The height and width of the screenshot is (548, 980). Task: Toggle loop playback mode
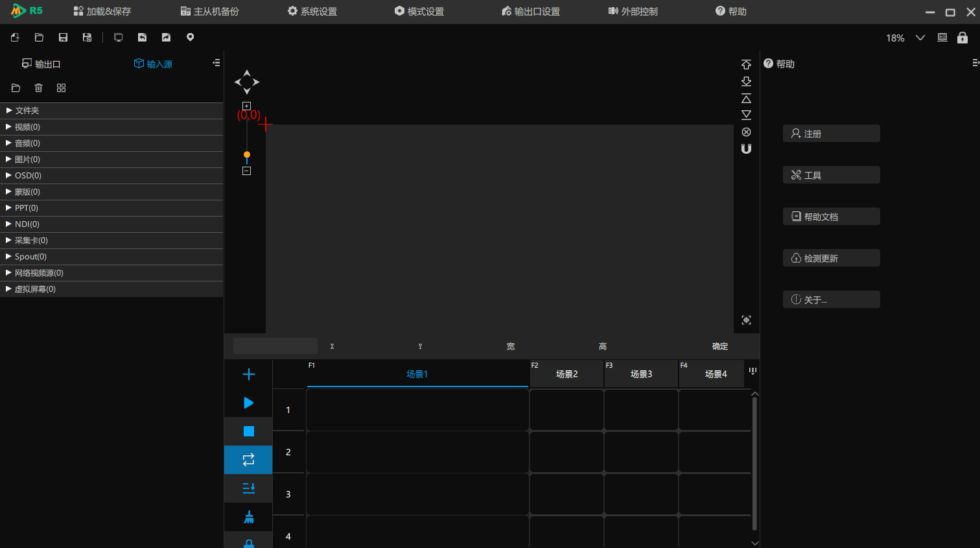pos(248,460)
